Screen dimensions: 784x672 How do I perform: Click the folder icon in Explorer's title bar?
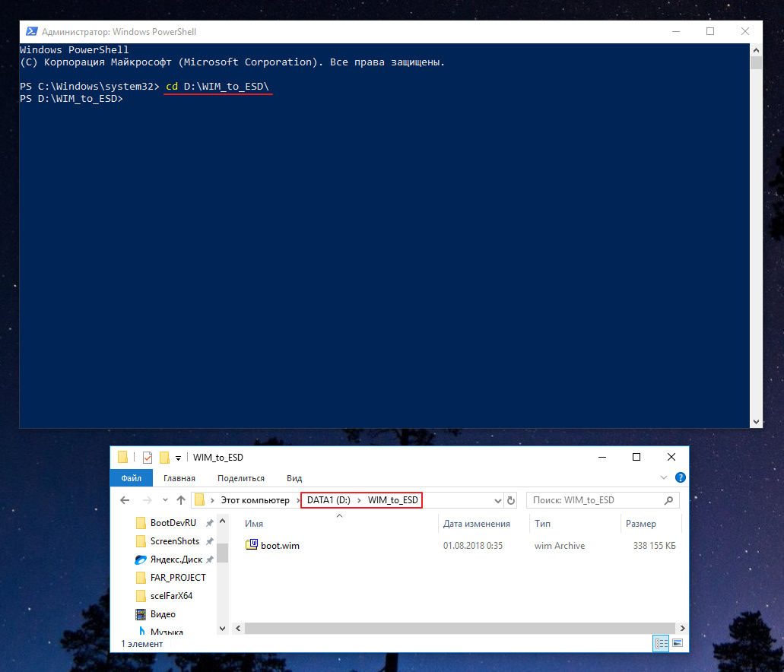tap(123, 457)
